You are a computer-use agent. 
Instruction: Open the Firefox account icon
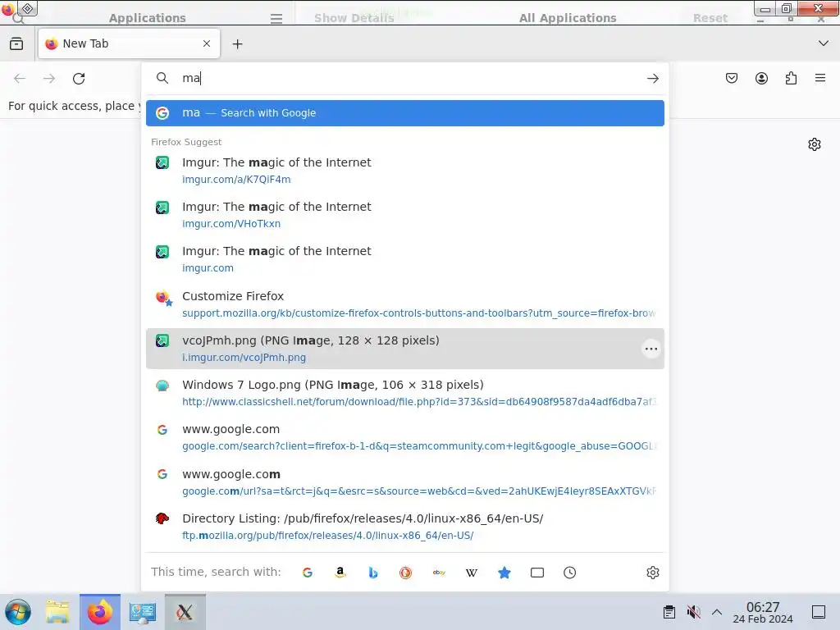click(761, 78)
